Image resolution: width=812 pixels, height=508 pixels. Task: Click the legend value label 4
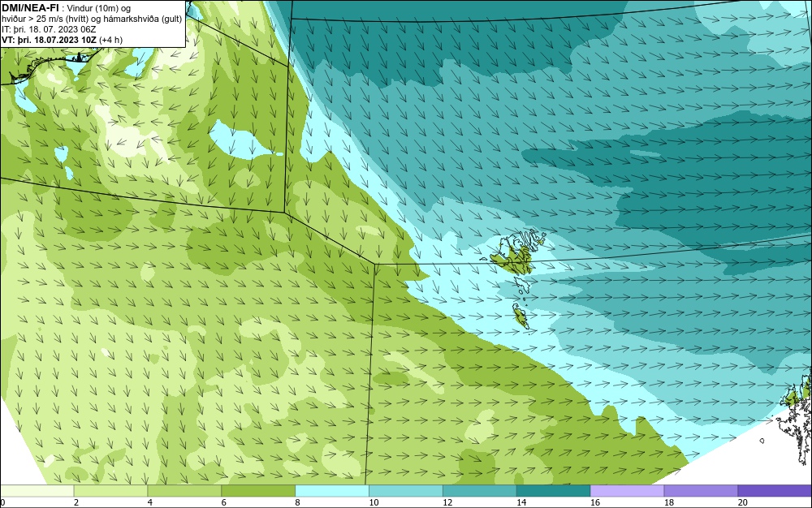149,502
